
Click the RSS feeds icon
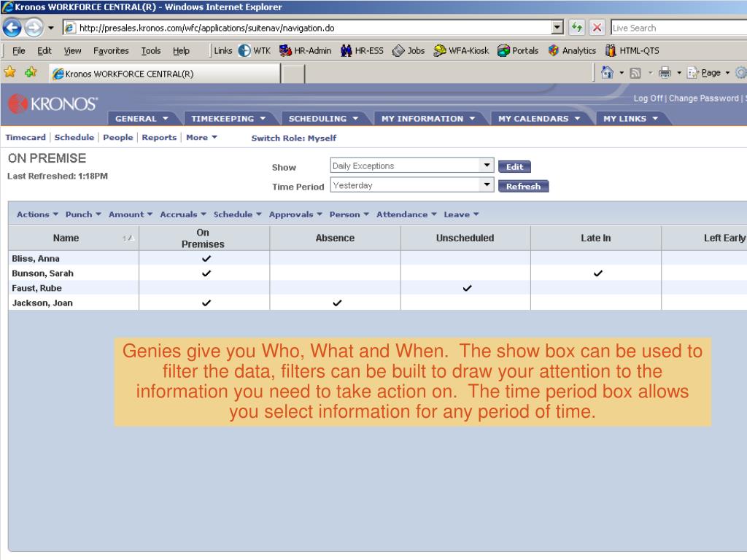[x=635, y=73]
